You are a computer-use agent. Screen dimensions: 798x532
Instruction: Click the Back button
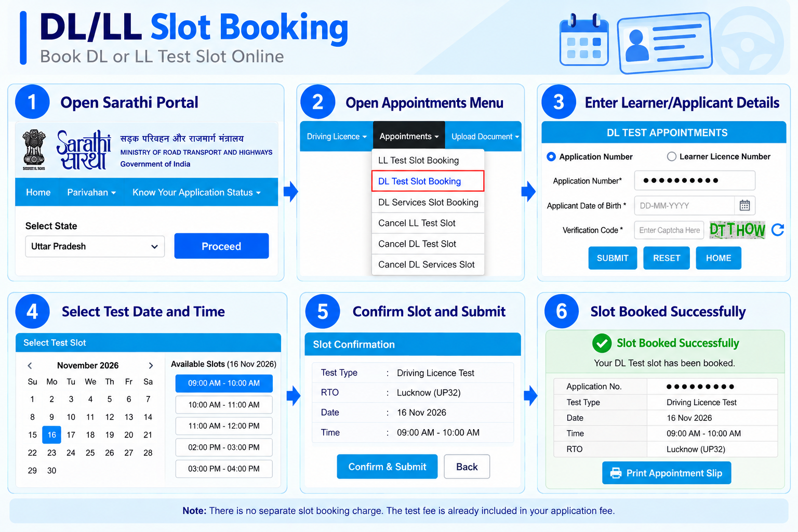[x=467, y=467]
